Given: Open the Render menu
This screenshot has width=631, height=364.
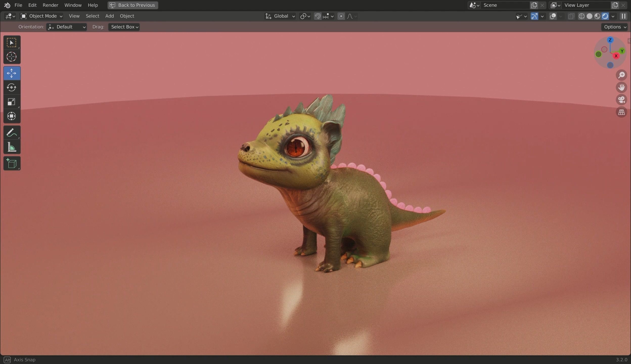Looking at the screenshot, I should 50,5.
